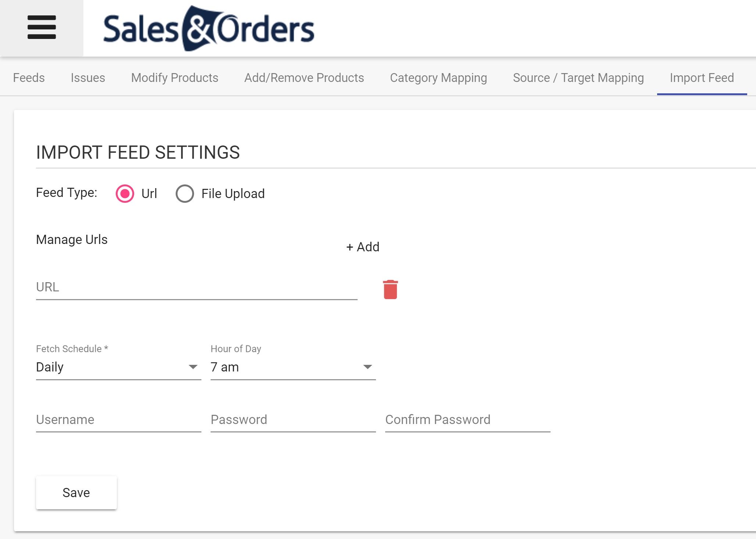Click the Confirm Password field
Image resolution: width=756 pixels, height=539 pixels.
(467, 420)
